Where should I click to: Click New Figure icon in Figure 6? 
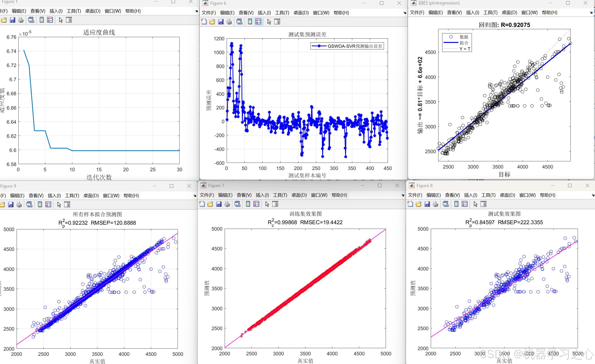coord(204,22)
